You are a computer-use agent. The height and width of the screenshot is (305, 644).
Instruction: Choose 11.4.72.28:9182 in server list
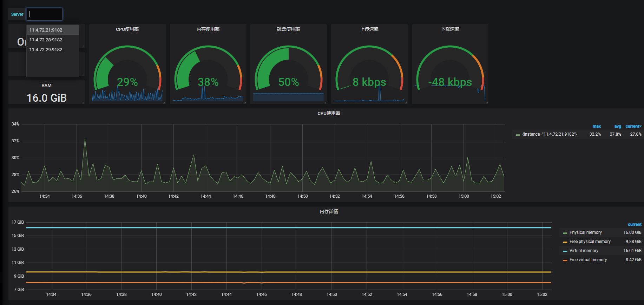tap(53, 40)
